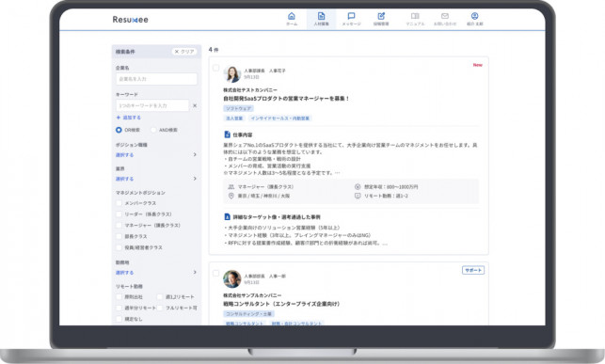
Task: Open job title 自社開発SaaSプロダクトの営業マネージャーを募集！
Action: [x=286, y=99]
